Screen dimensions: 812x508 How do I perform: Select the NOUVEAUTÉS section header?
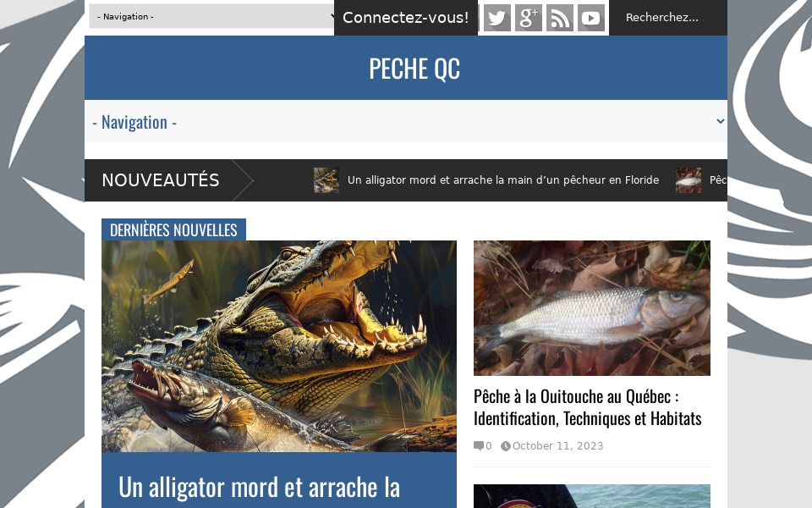coord(160,179)
